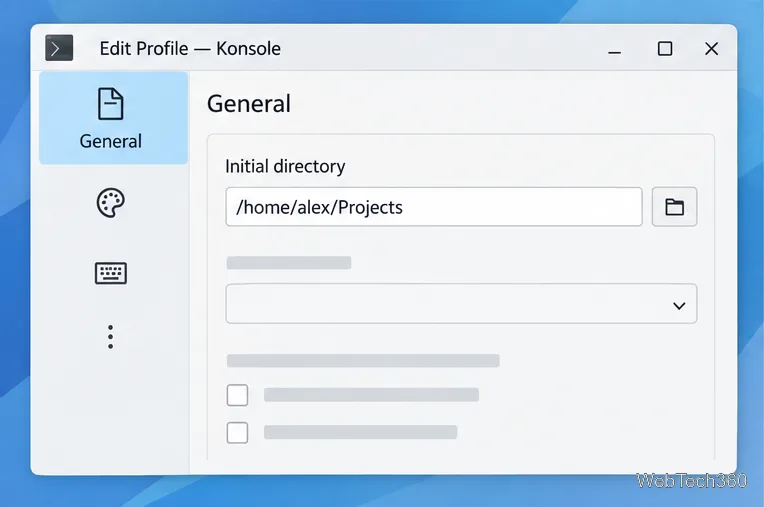This screenshot has width=764, height=507.
Task: Tick the first placeholder checkbox
Action: [x=237, y=395]
